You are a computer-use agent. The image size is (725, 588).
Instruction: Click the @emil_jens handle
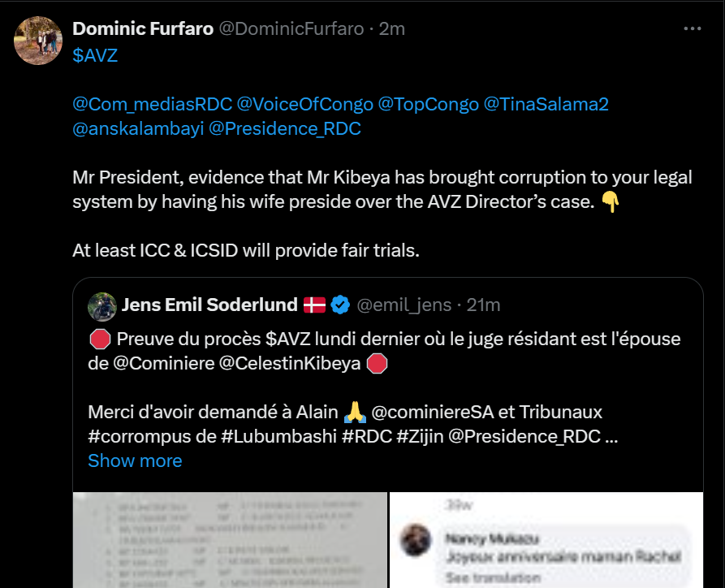(x=404, y=305)
